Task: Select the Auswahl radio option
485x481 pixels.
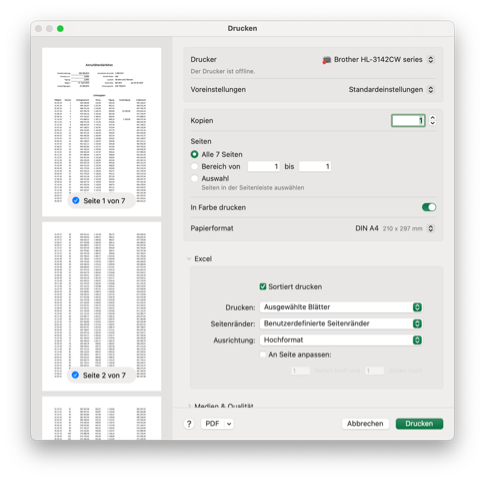Action: point(194,178)
